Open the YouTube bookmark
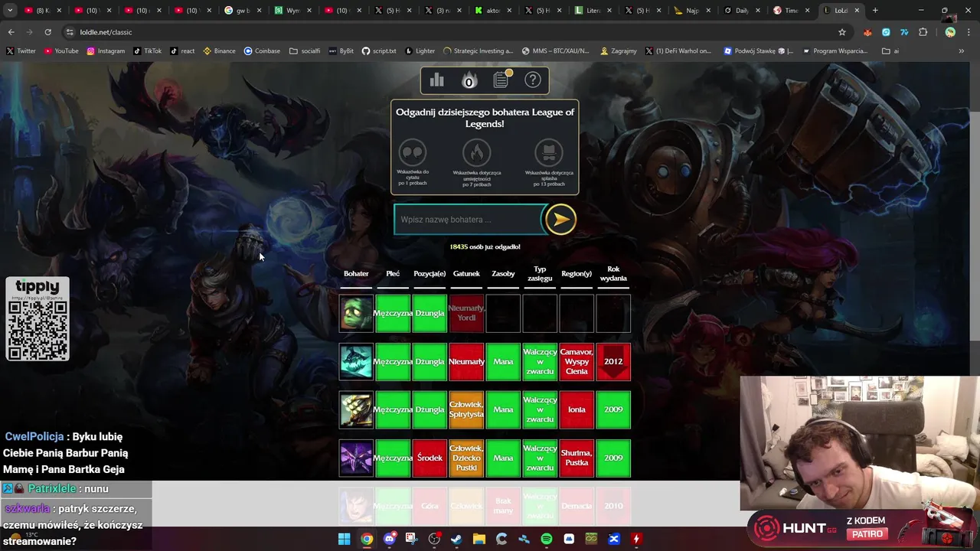This screenshot has width=980, height=551. pyautogui.click(x=61, y=51)
